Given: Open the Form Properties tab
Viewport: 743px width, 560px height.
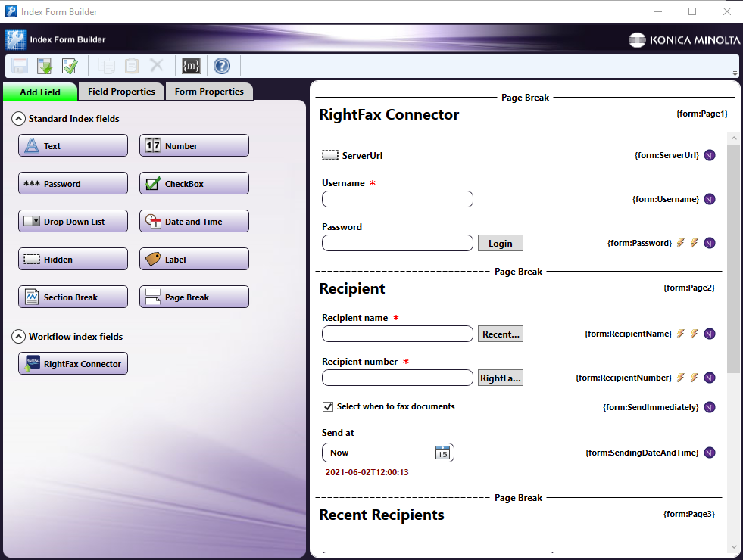Looking at the screenshot, I should 209,92.
